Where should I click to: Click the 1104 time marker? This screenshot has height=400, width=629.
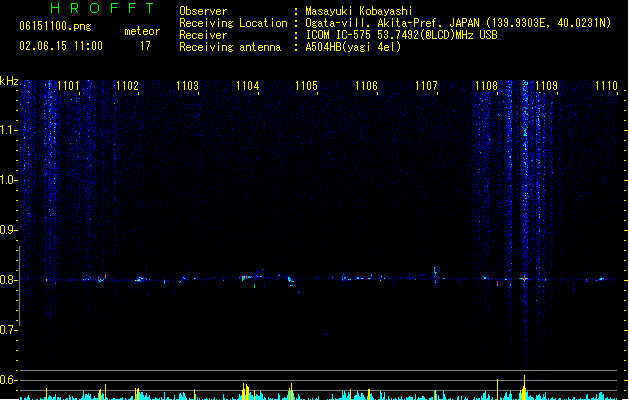tap(248, 86)
